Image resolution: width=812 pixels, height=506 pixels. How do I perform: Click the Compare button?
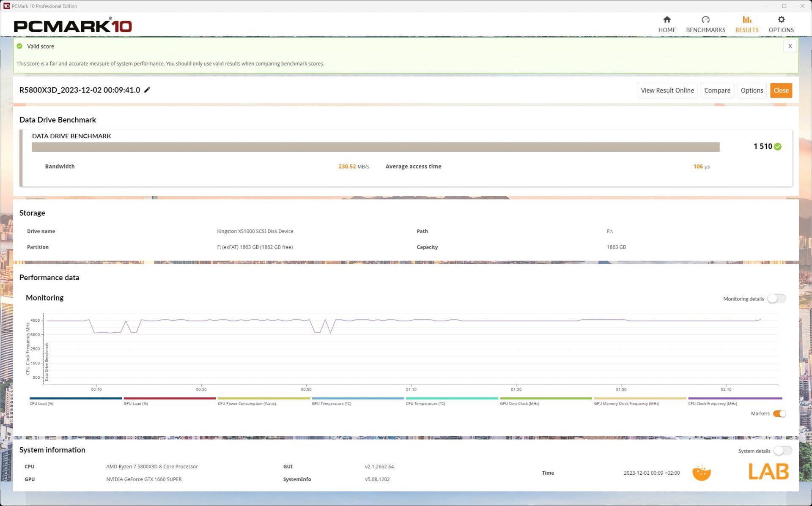(x=717, y=90)
